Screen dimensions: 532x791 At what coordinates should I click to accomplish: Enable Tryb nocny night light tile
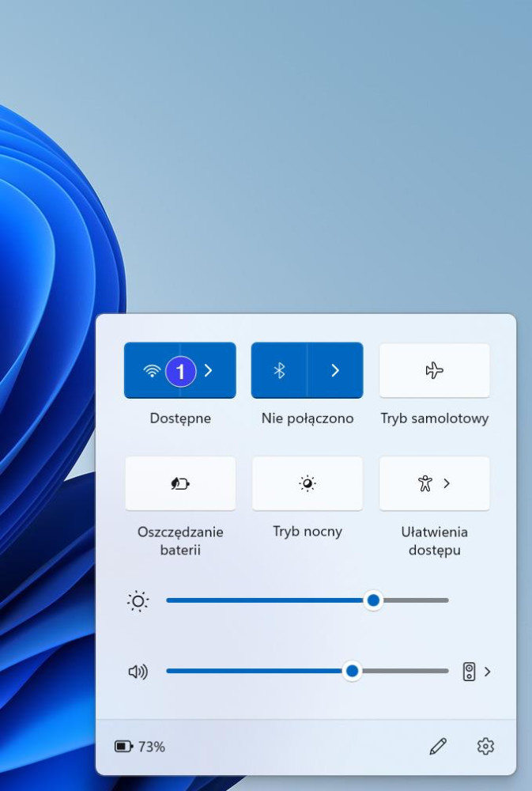tap(308, 483)
